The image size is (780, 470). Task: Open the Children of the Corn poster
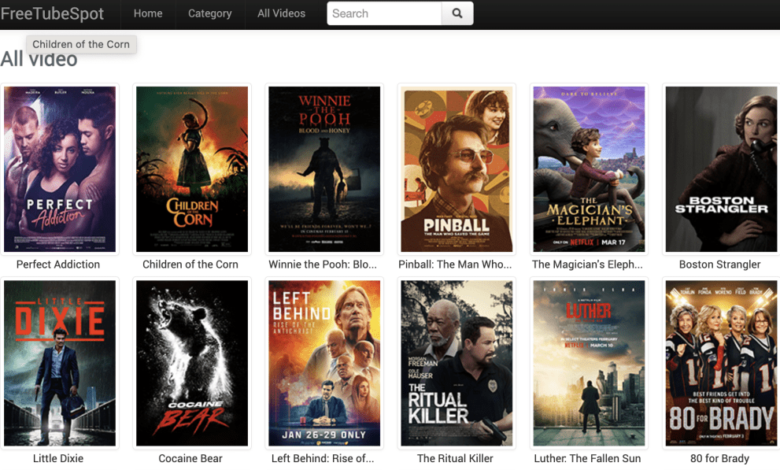coord(192,169)
